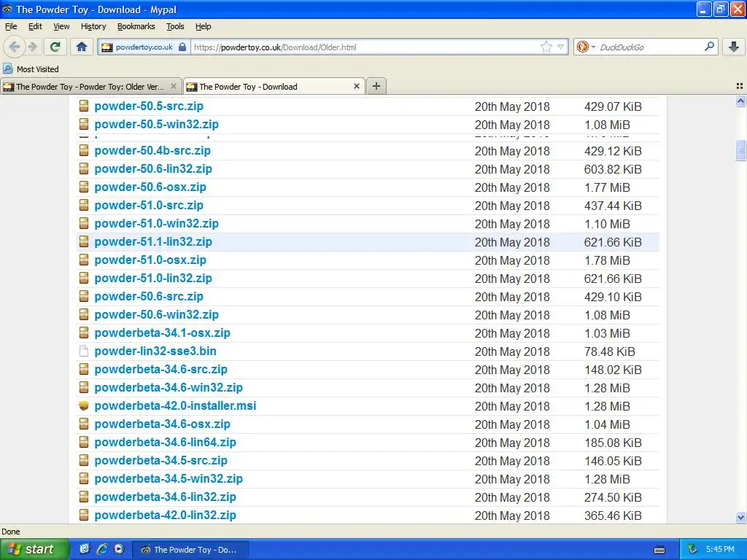Click blank file icon beside powder-lin32-sse3.bin

pyautogui.click(x=84, y=351)
